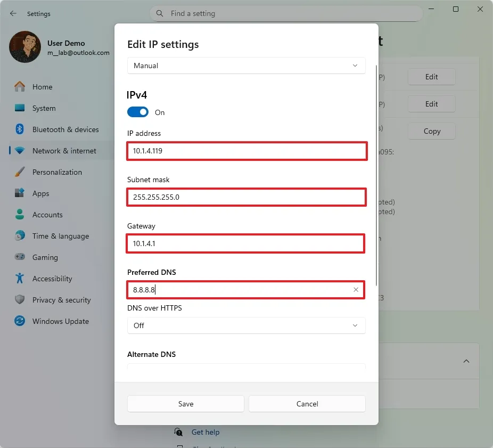Save the IP settings

185,403
